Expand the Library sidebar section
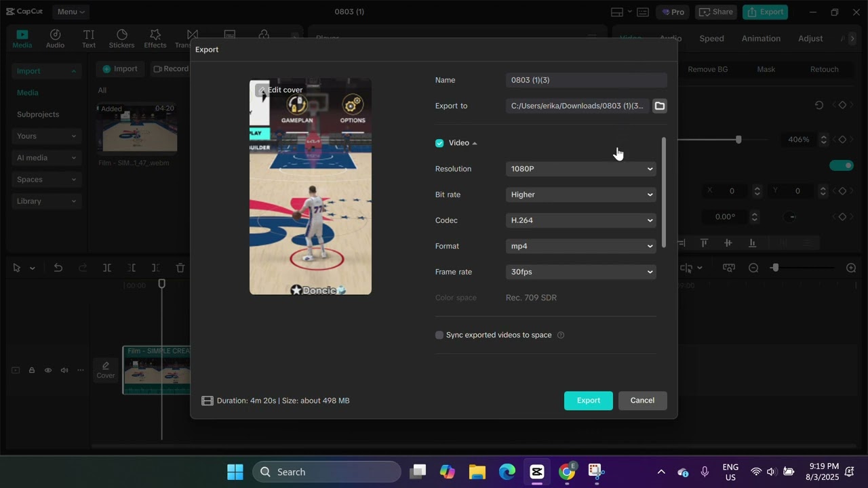868x488 pixels. tap(46, 201)
